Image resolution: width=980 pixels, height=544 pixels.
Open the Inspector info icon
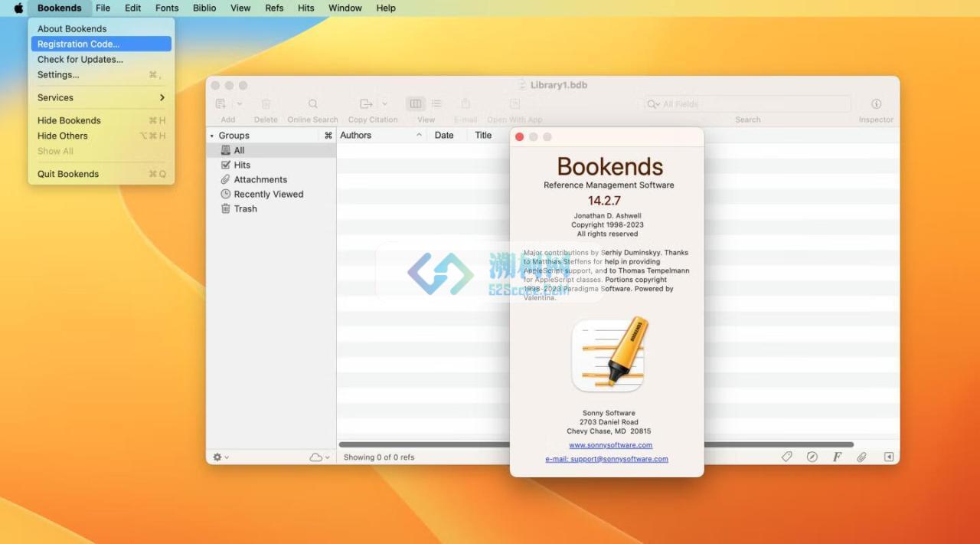point(876,103)
